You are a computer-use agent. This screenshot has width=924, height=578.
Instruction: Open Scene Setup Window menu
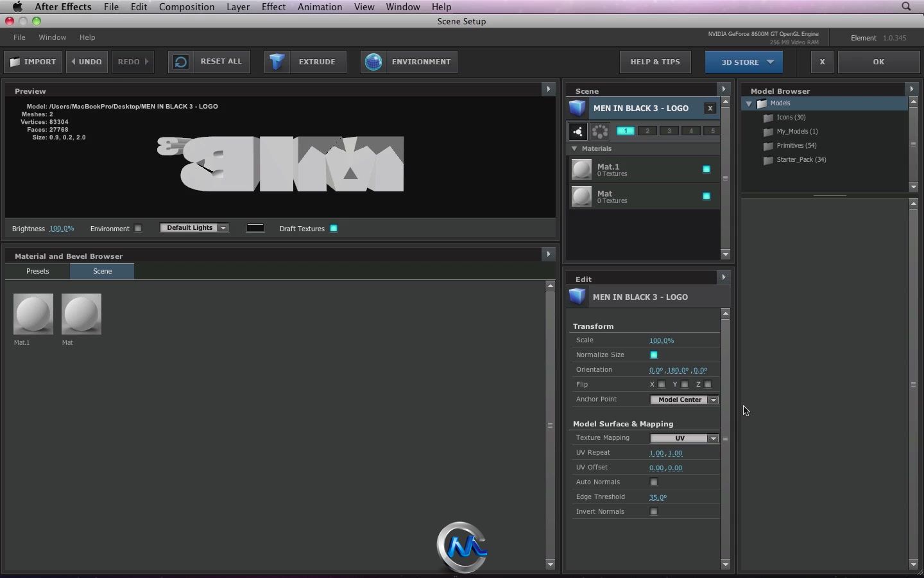pos(52,37)
